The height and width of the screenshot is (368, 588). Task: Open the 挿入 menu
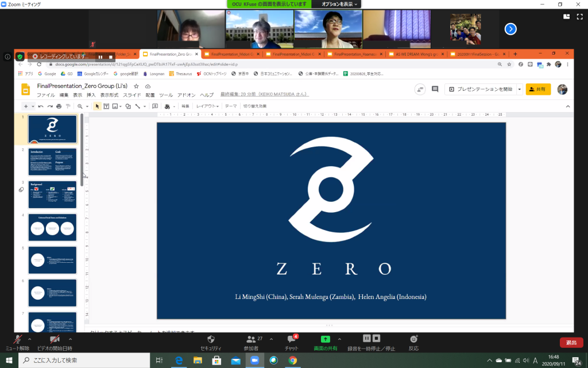91,95
